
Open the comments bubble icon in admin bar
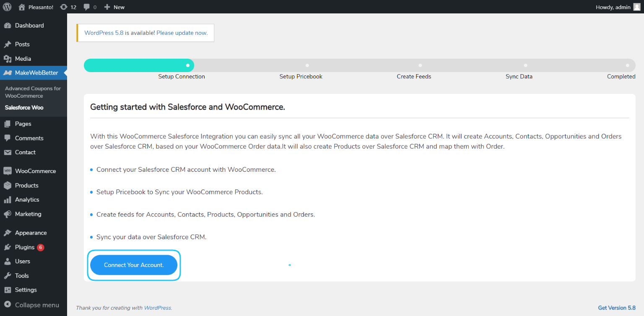[86, 7]
